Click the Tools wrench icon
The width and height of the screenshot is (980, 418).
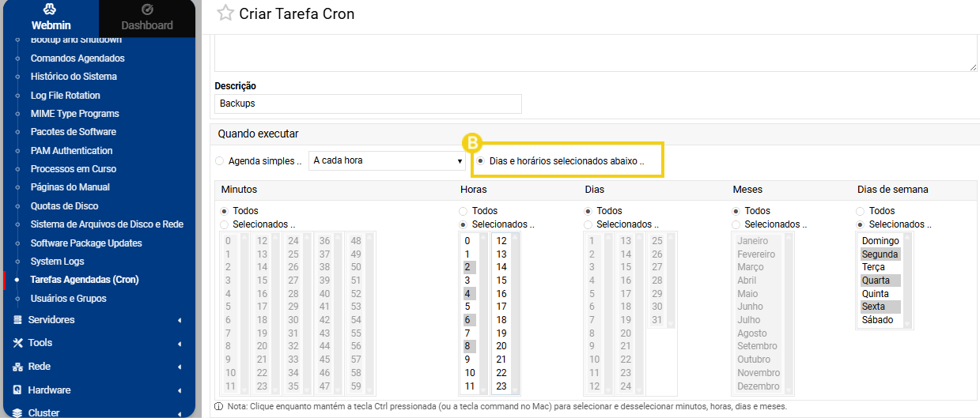17,343
